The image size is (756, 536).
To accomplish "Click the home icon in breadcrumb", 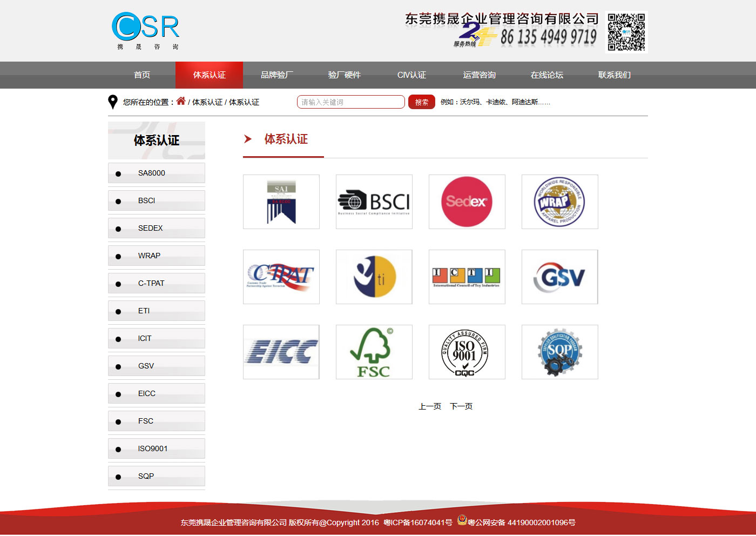I will 181,101.
